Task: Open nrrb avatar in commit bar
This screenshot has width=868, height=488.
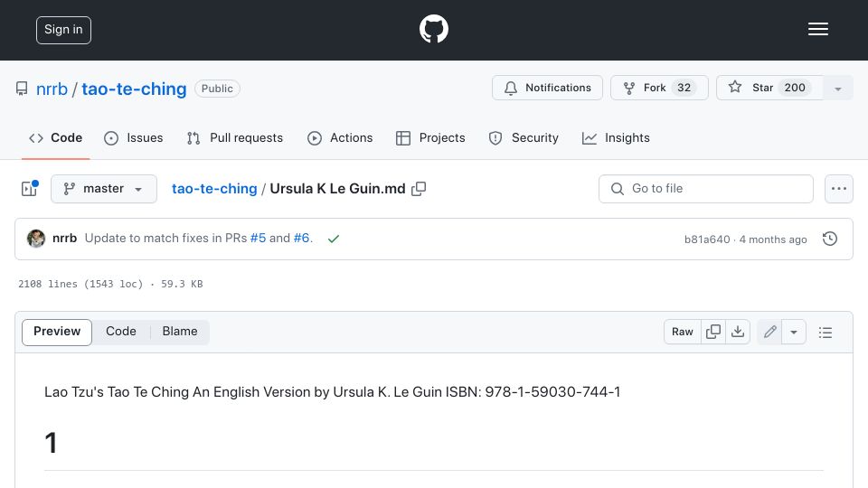Action: tap(36, 239)
